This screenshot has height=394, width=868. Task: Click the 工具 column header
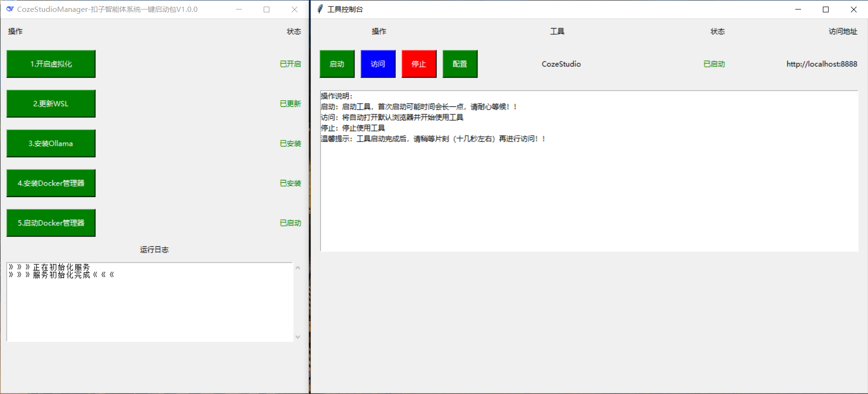[557, 31]
